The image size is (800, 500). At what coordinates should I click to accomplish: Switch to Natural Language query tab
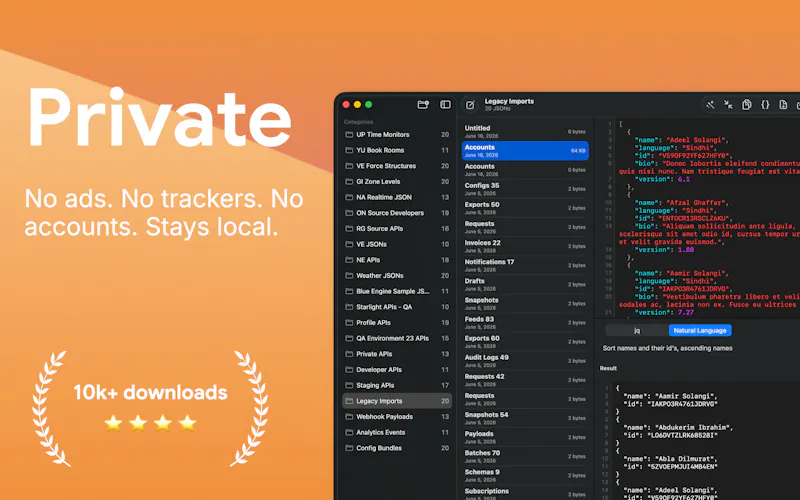click(700, 331)
